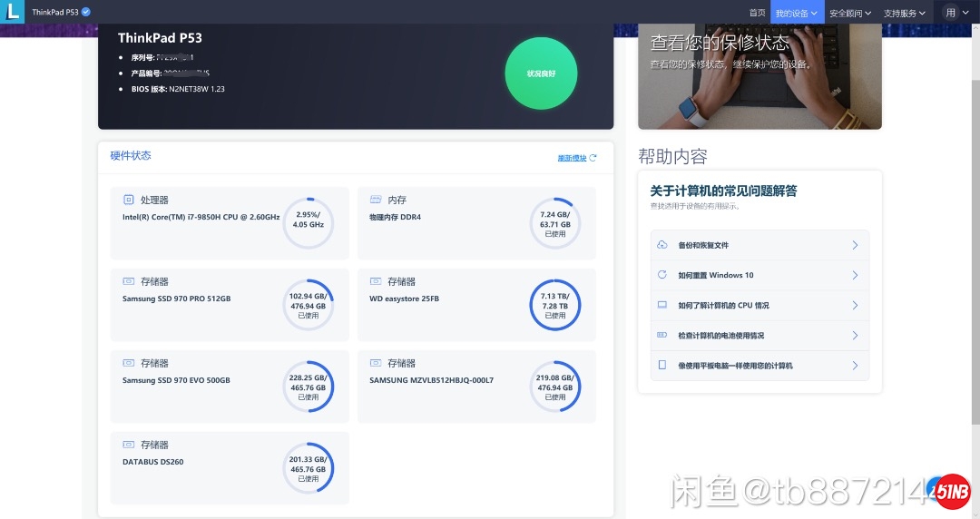Click the memory module icon beside 内存
Image resolution: width=980 pixels, height=519 pixels.
[376, 200]
